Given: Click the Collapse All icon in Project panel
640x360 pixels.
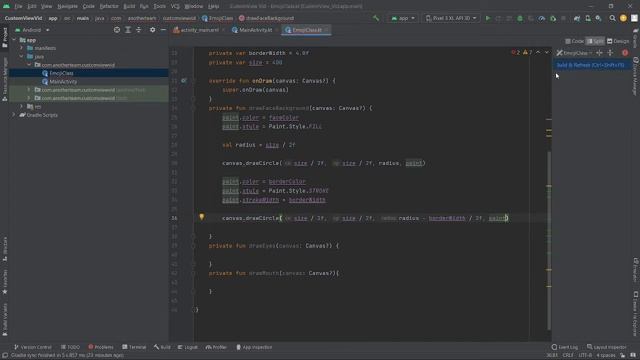Looking at the screenshot, I should click(x=138, y=30).
